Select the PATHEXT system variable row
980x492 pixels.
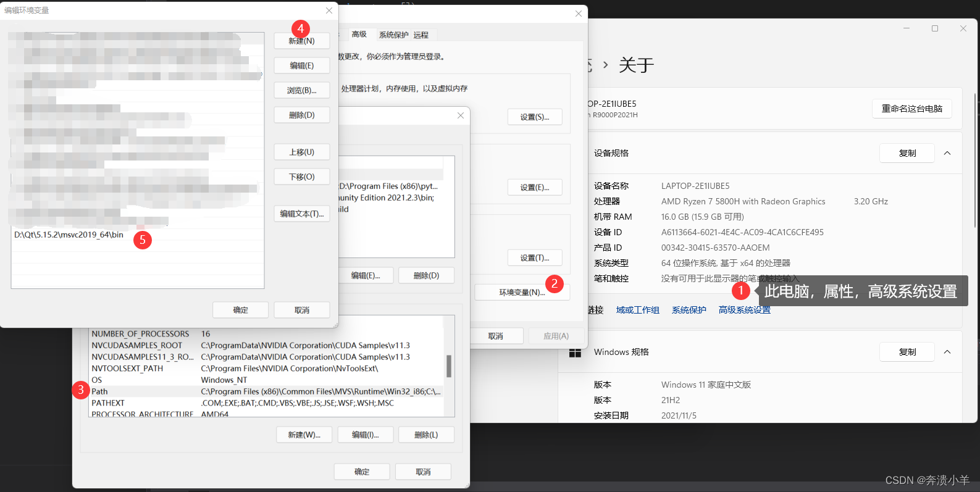tap(267, 403)
